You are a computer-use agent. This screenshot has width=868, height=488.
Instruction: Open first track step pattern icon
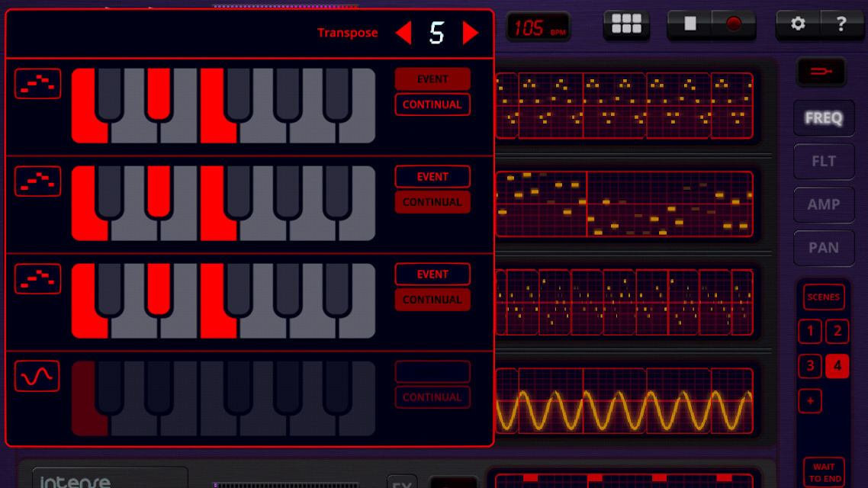pos(37,84)
